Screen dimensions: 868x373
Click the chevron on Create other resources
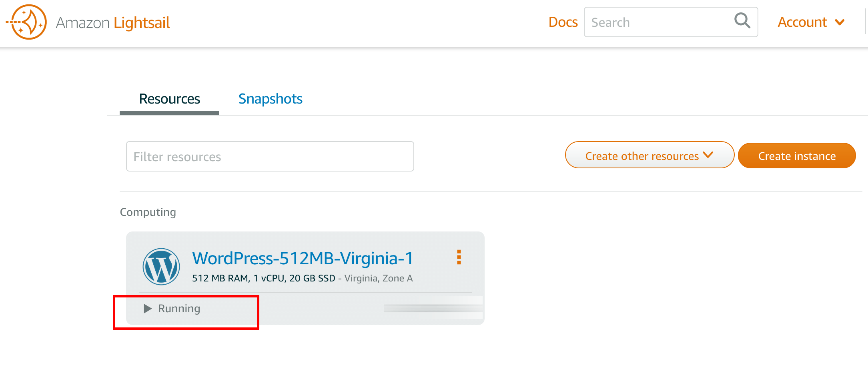708,155
